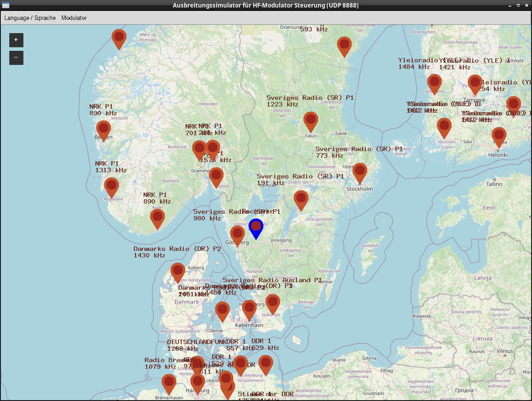Click the SR P1 191 kHz transmitter marker
This screenshot has height=401, width=532.
click(301, 201)
